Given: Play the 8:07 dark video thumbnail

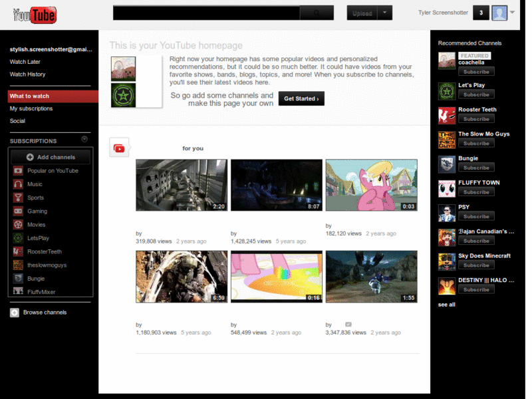Looking at the screenshot, I should point(277,186).
